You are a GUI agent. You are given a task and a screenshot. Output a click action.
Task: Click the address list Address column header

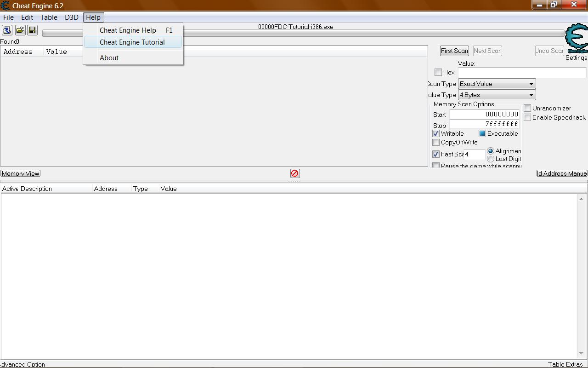pos(112,189)
